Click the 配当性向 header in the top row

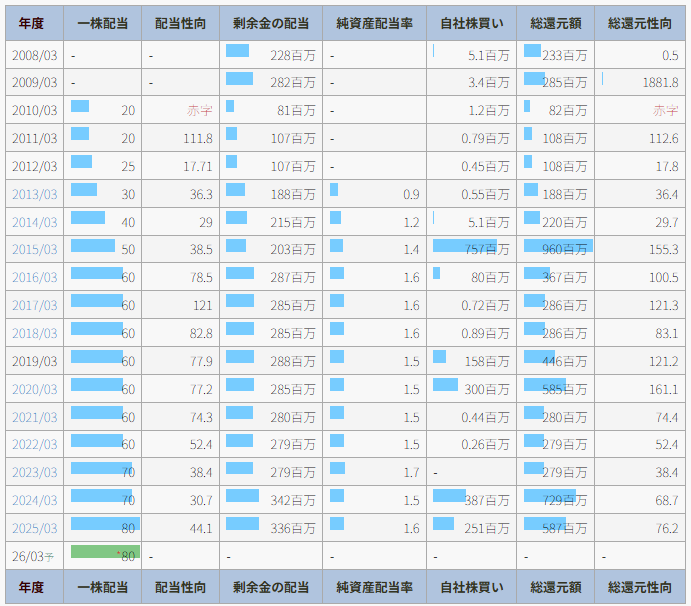(x=180, y=24)
